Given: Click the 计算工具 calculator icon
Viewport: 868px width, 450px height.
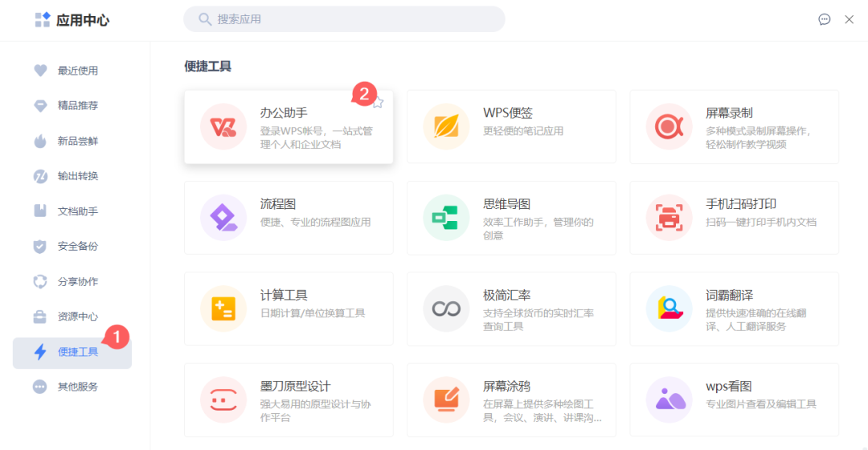Looking at the screenshot, I should pos(223,309).
